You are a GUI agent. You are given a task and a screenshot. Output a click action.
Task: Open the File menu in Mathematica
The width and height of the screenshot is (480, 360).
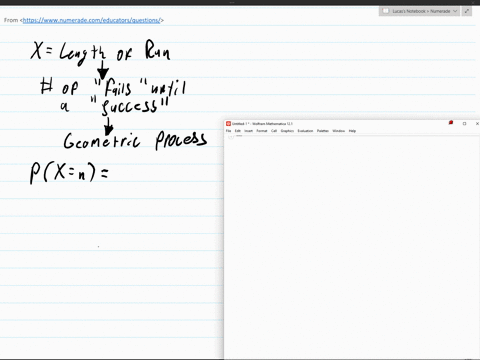pyautogui.click(x=229, y=131)
